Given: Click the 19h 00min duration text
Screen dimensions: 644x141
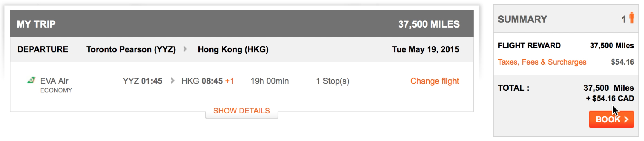Looking at the screenshot, I should [x=270, y=81].
